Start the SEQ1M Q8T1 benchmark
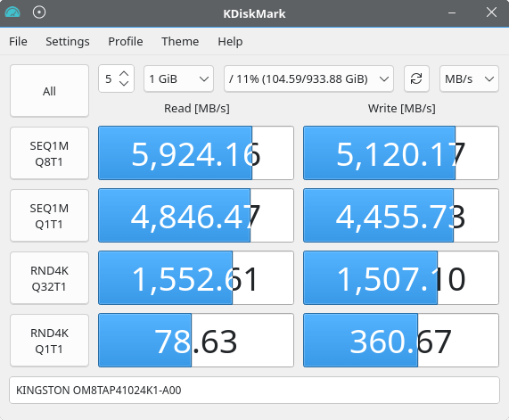 click(x=49, y=153)
